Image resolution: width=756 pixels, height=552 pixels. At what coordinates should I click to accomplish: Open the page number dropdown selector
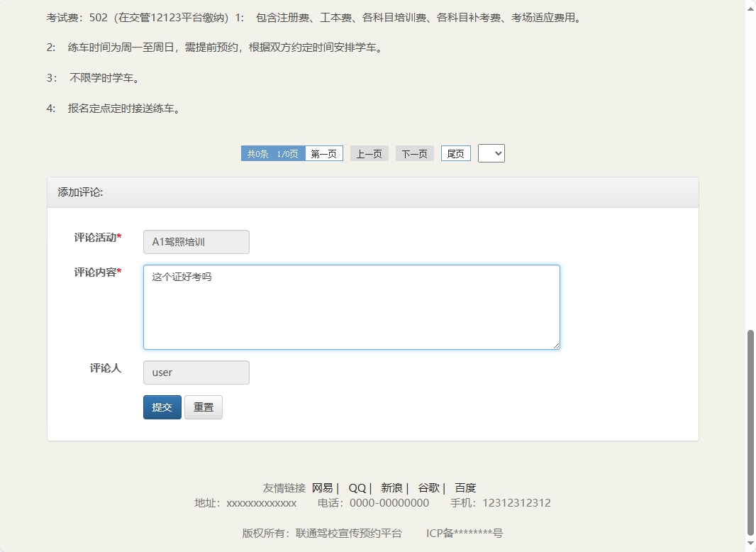coord(491,153)
